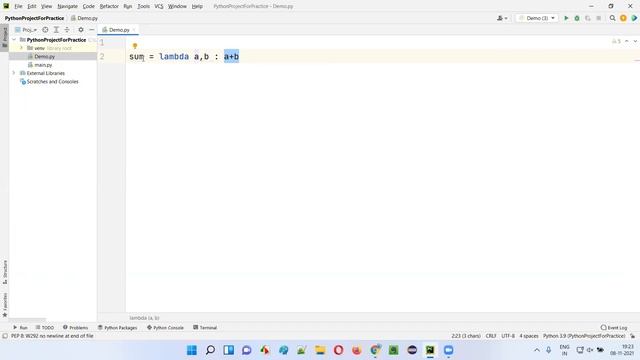Screen dimensions: 640x360
Task: Select Demo.py in project tree
Action: [44, 56]
